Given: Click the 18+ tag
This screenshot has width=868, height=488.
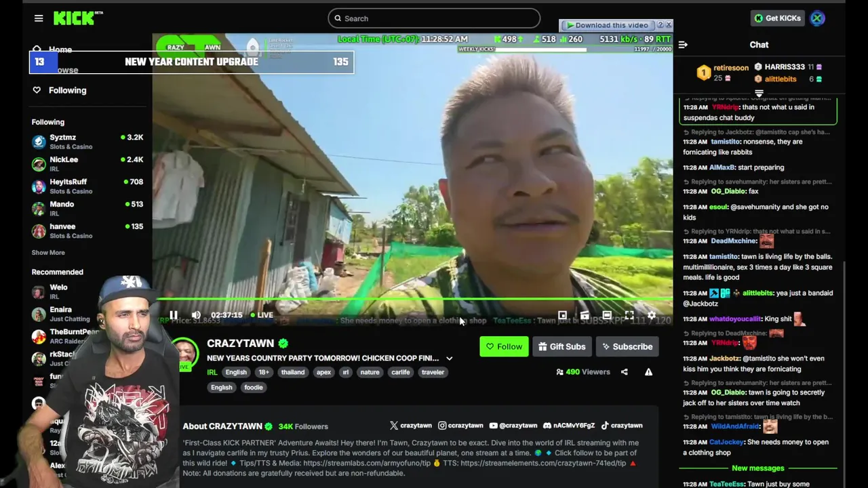Looking at the screenshot, I should click(264, 372).
